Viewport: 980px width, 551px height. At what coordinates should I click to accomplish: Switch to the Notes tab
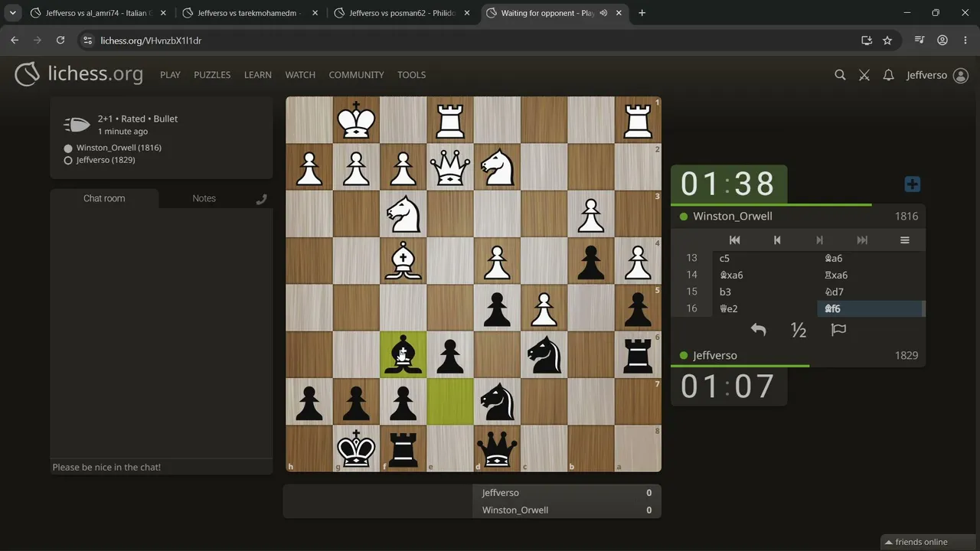coord(204,198)
